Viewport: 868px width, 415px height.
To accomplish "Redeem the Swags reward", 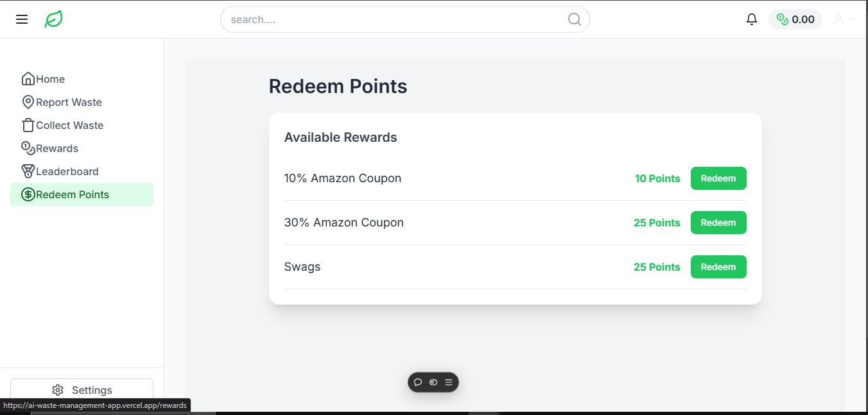I will [718, 267].
